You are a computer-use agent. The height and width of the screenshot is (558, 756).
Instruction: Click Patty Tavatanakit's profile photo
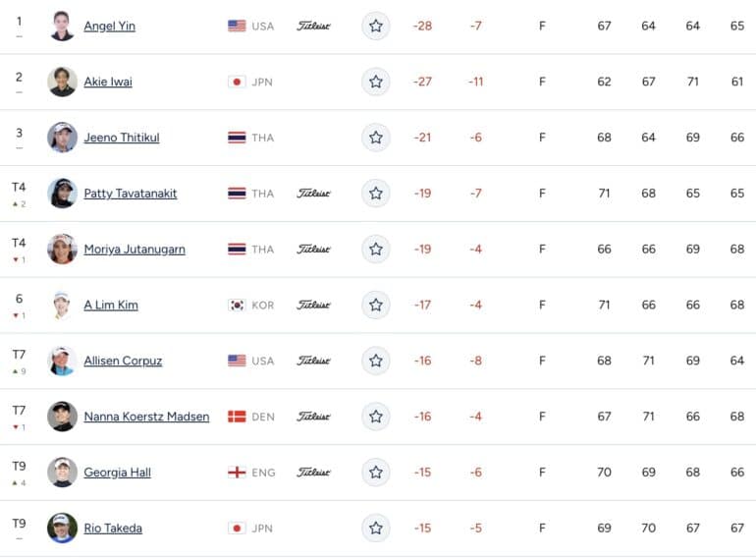pos(62,194)
